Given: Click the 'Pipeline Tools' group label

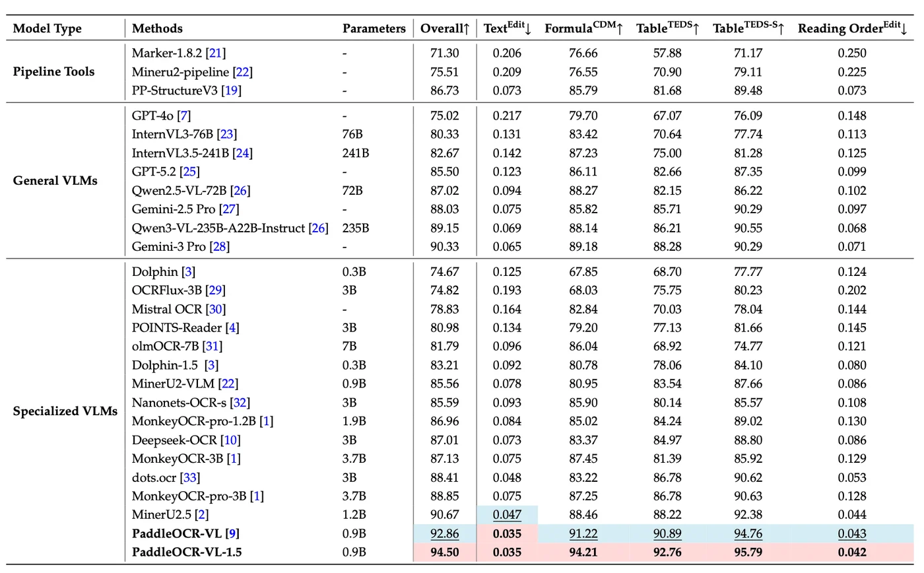Looking at the screenshot, I should (54, 72).
